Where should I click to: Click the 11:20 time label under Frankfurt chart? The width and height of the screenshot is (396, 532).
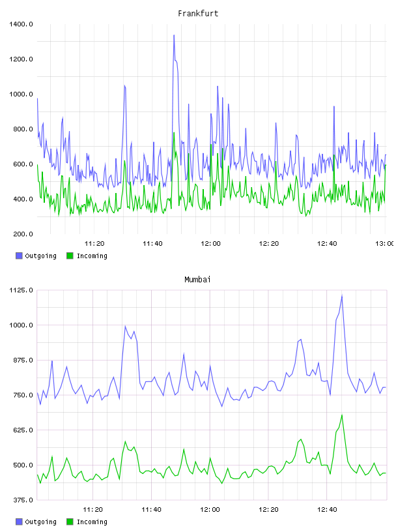coord(94,244)
